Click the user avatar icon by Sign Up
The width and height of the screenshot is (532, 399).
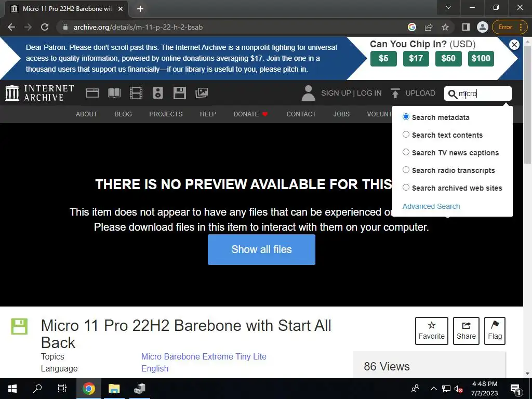[308, 93]
